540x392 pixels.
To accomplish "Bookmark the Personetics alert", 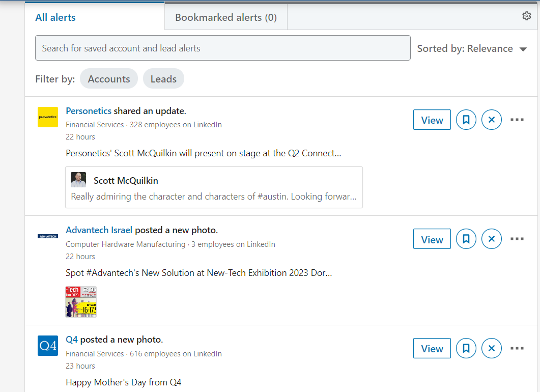I will coord(466,120).
